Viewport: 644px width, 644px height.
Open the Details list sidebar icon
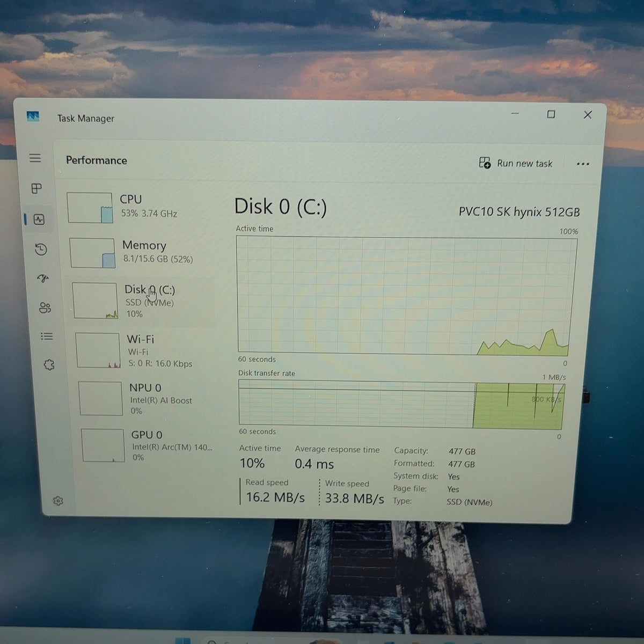pos(47,336)
